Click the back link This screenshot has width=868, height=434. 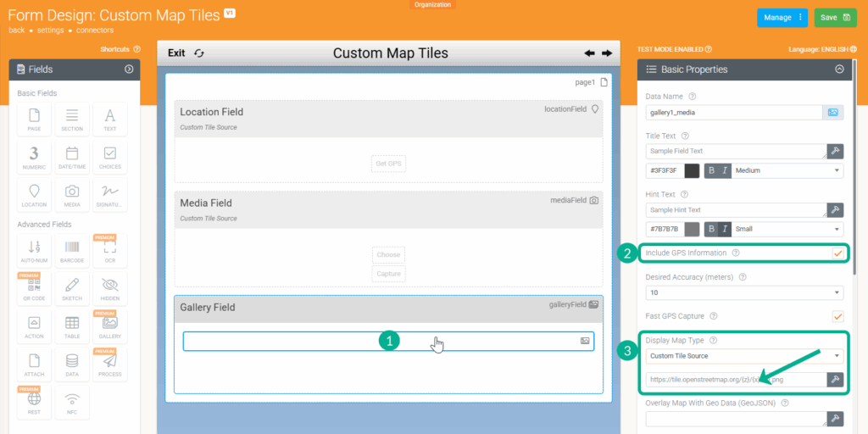tap(17, 30)
